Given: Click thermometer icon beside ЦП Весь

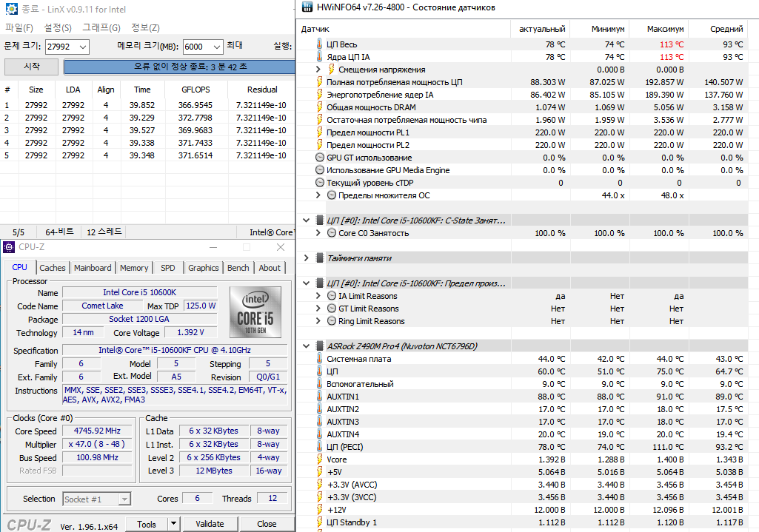Looking at the screenshot, I should point(319,44).
